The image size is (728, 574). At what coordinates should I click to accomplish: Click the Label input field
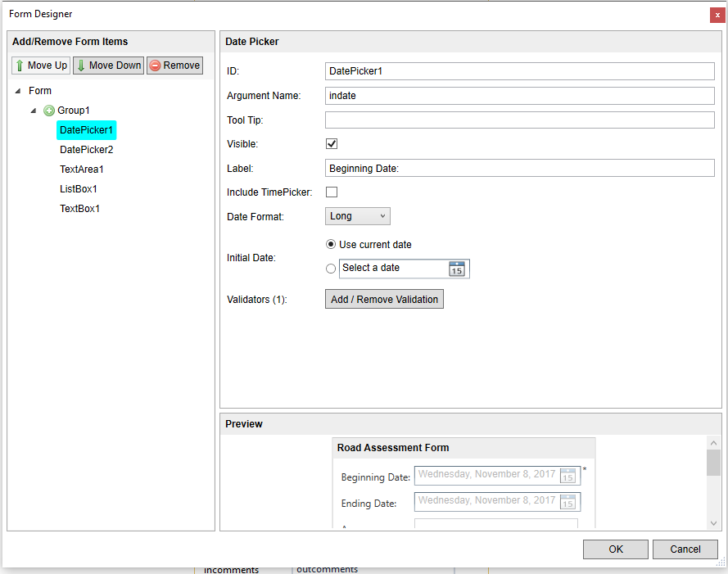[x=519, y=168]
